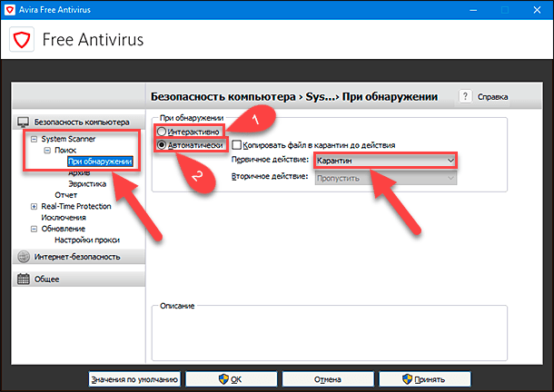Open the Первичное действие dropdown with Карантин
Viewport: 554px width, 392px height.
click(x=385, y=161)
